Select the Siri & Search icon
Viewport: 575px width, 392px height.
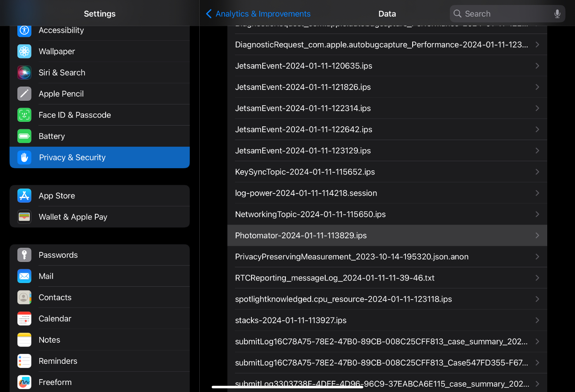tap(24, 72)
